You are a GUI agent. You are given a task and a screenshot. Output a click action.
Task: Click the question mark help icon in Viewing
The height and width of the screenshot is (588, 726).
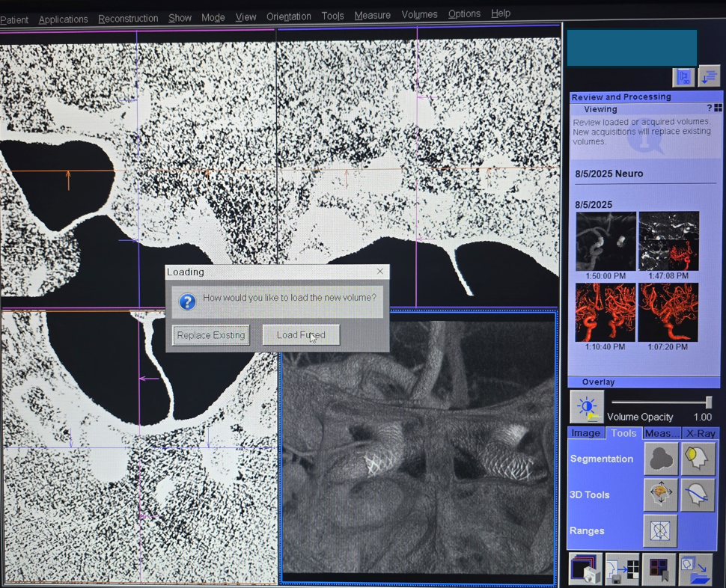pos(709,108)
